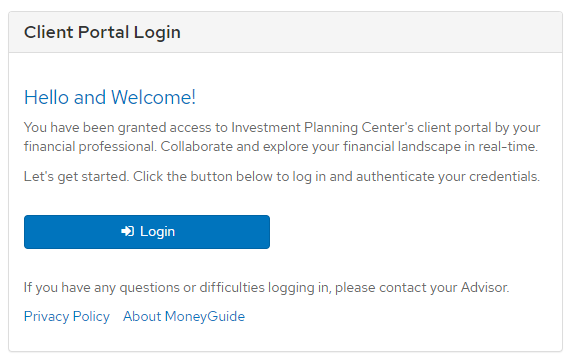This screenshot has height=361, width=571.
Task: Click the word Login on the blue button
Action: [x=157, y=232]
